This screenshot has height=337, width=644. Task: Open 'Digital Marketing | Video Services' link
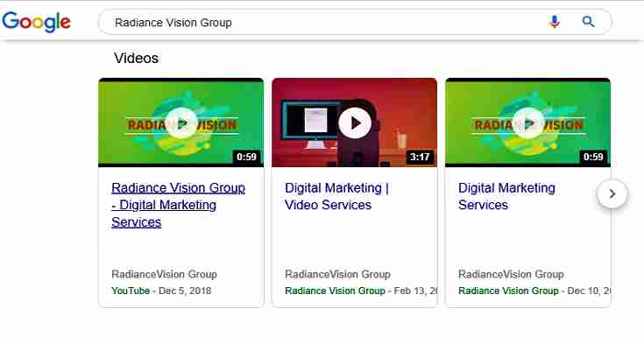[336, 196]
